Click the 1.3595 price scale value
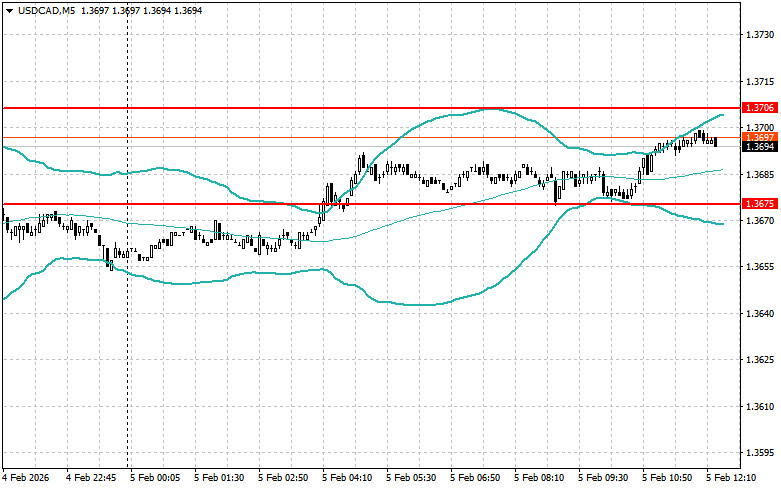781x489 pixels. 760,453
